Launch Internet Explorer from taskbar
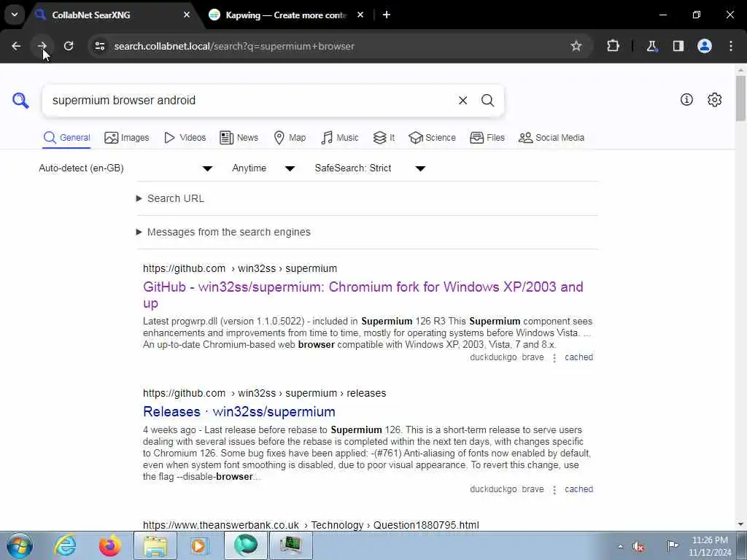Viewport: 747px width, 560px height. (x=65, y=545)
